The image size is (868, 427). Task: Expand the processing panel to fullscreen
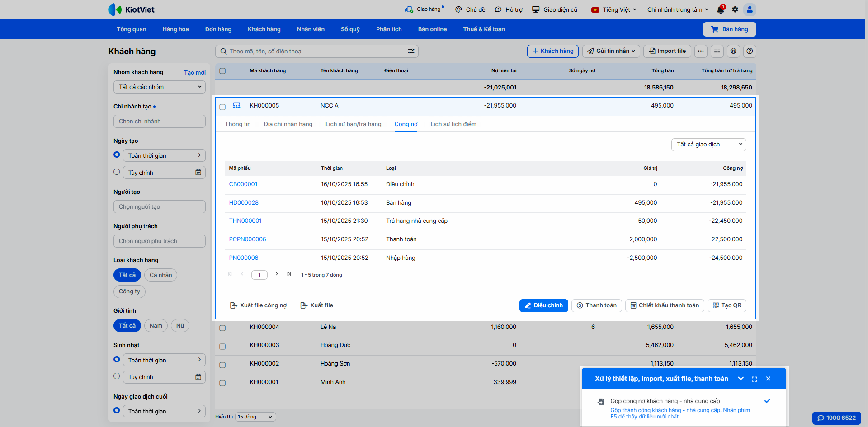(754, 379)
